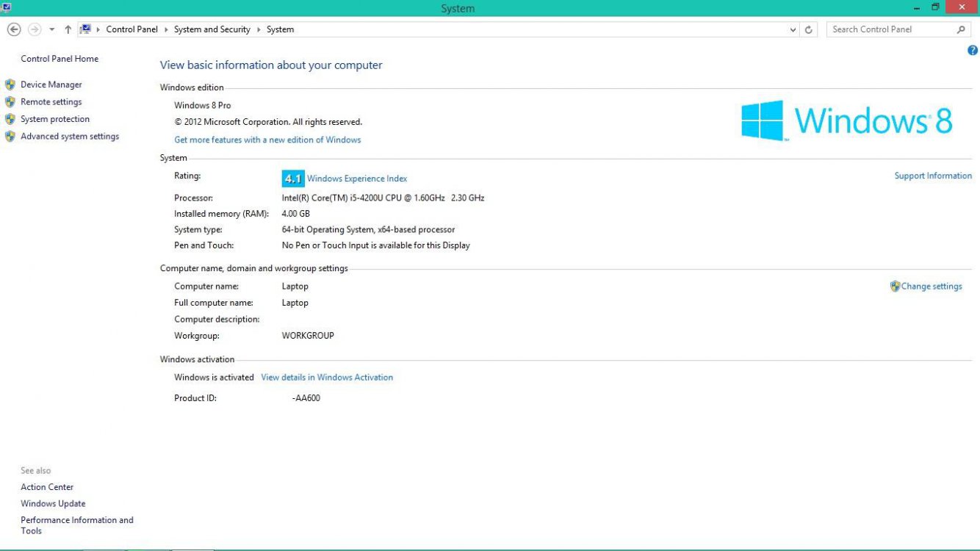Click the up arrow navigation icon
Viewport: 980px width, 551px height.
click(x=67, y=29)
